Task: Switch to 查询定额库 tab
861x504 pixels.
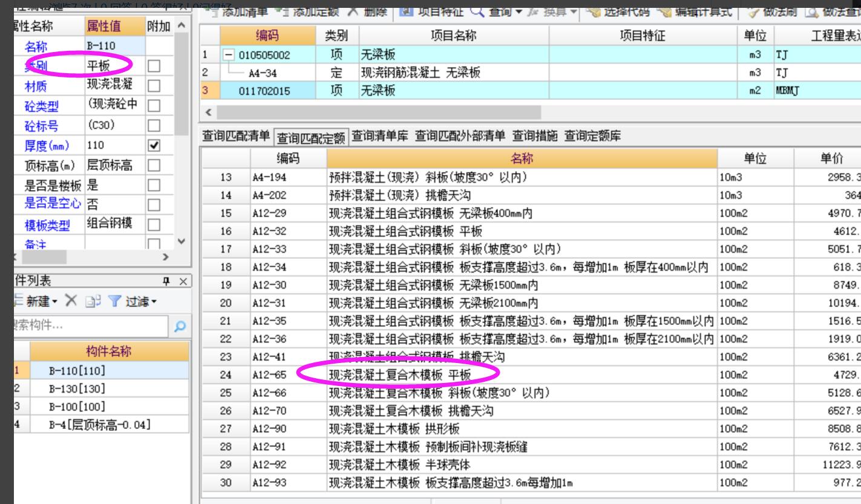Action: [593, 137]
